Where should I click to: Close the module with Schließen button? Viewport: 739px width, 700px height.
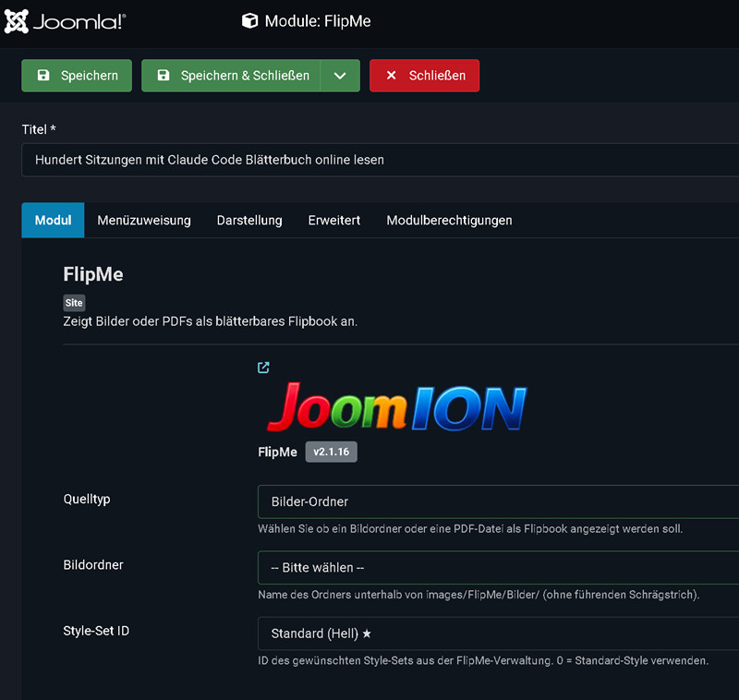point(425,76)
